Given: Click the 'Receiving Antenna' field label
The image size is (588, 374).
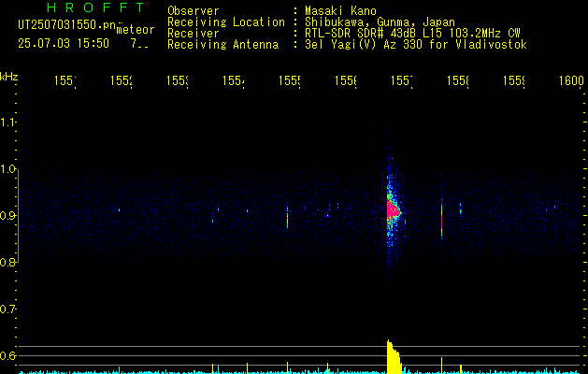Looking at the screenshot, I should [222, 45].
